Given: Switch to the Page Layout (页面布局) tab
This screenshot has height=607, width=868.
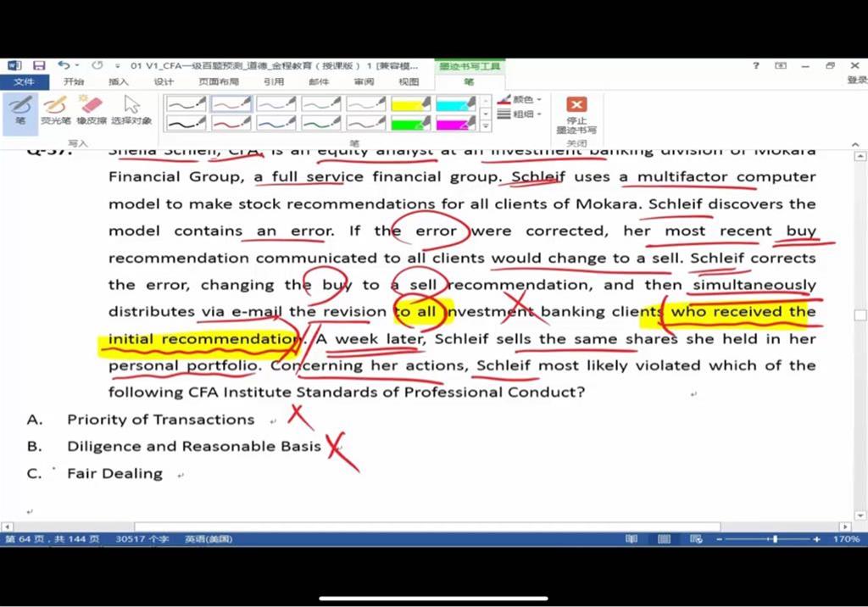Looking at the screenshot, I should [219, 82].
